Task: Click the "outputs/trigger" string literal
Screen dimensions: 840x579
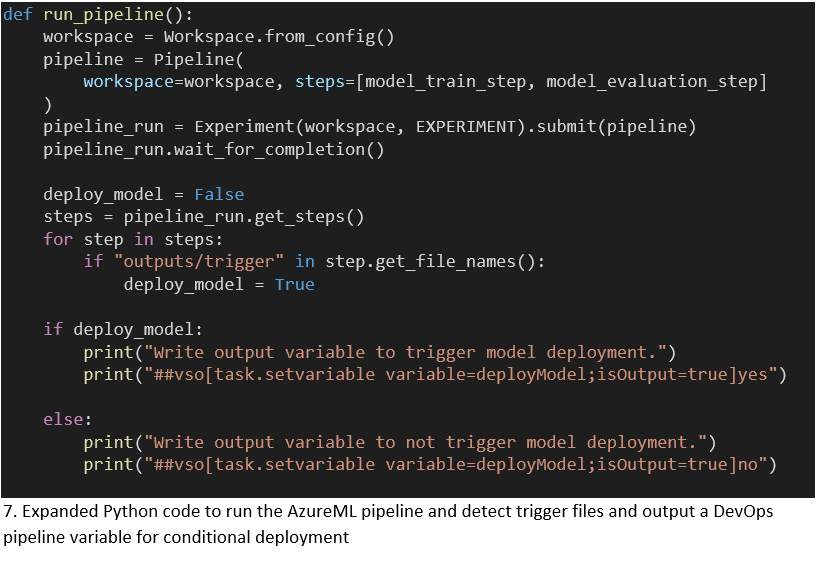Action: [x=199, y=261]
